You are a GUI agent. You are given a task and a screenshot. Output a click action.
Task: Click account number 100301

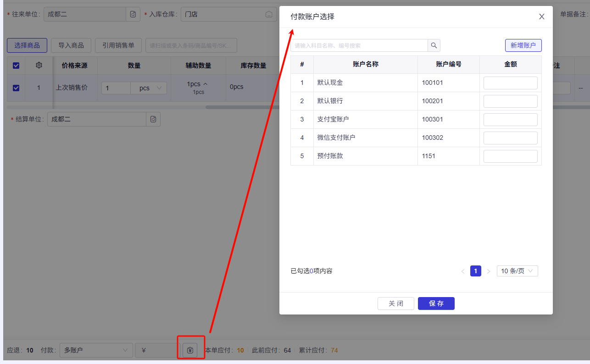pos(433,120)
